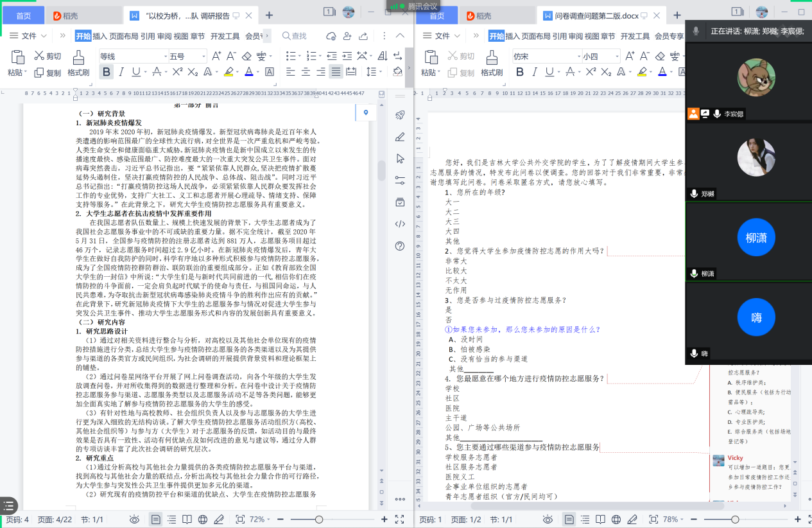This screenshot has width=812, height=528.
Task: Click microphone icon in Tencent Meeting speaker bar
Action: (x=696, y=31)
